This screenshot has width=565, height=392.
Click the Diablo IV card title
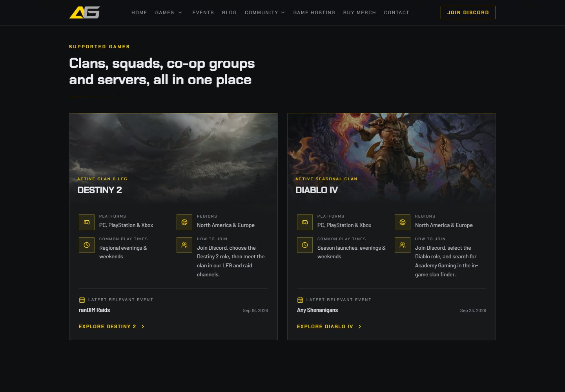[317, 190]
